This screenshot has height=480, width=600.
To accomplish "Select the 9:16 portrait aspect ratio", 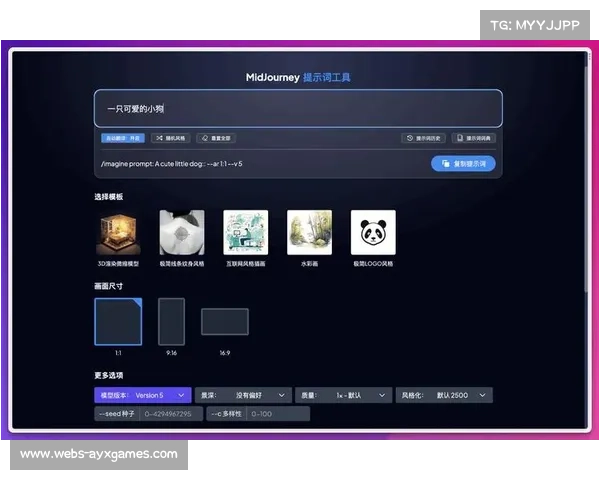I will pyautogui.click(x=171, y=321).
